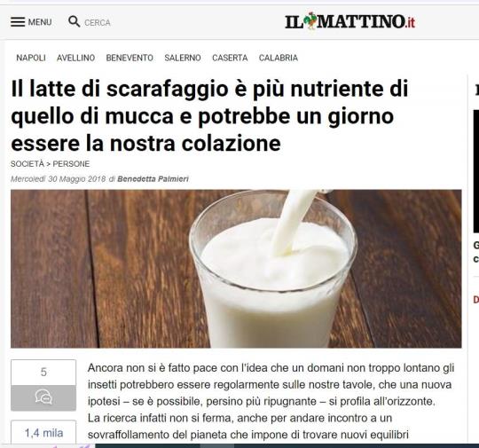Open the NAPOLI section
Viewport: 479px width, 448px height.
tap(31, 58)
